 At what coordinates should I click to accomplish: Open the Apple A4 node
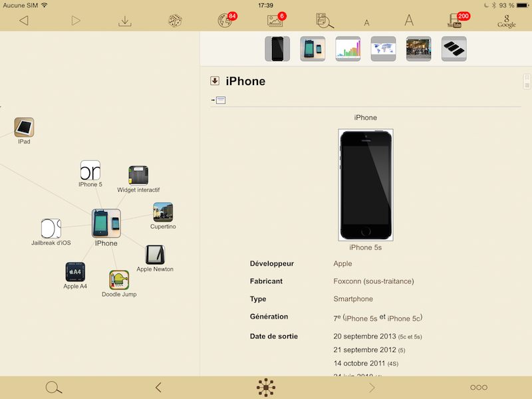pos(75,272)
